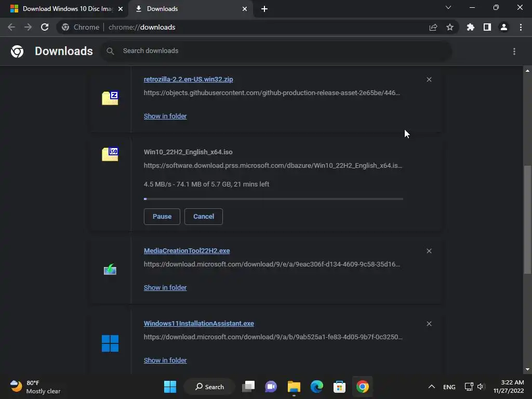Click the Chrome taskbar icon
This screenshot has width=532, height=399.
362,387
